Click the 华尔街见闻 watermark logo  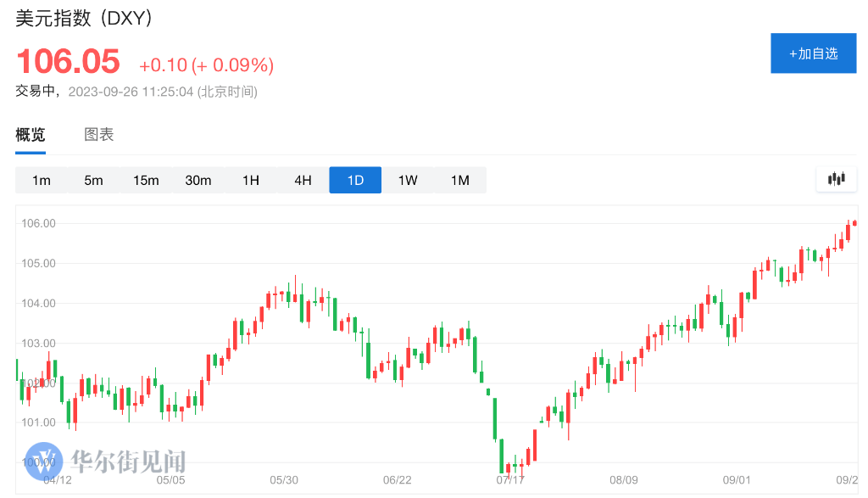click(x=106, y=461)
